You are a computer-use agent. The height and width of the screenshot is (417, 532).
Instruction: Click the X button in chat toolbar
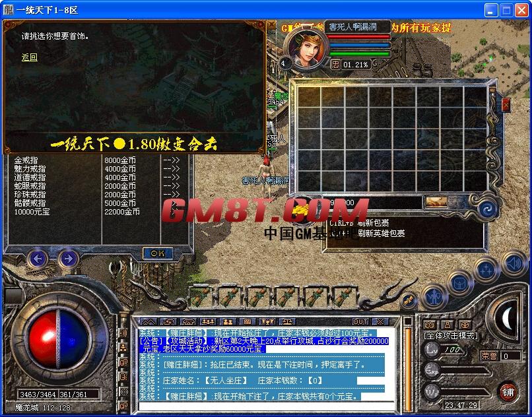[x=380, y=321]
